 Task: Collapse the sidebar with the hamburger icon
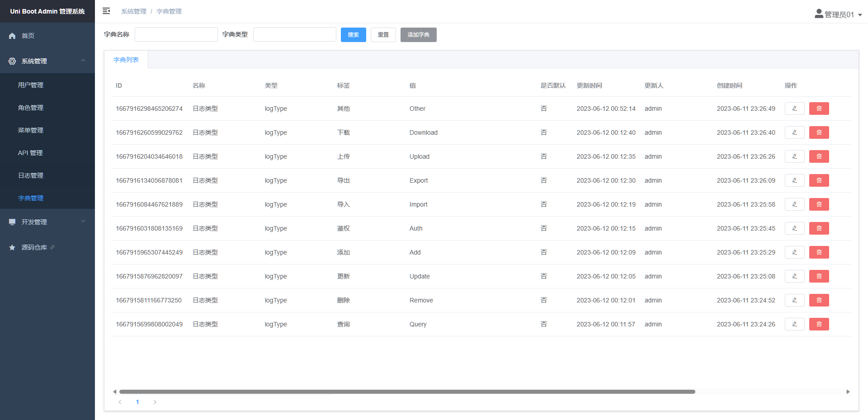pos(106,11)
